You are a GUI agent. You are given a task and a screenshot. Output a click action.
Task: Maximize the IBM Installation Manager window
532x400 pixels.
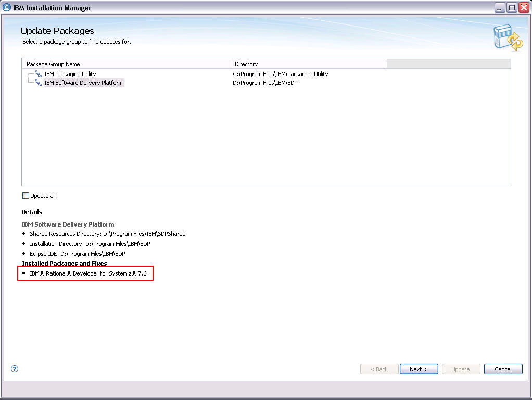[x=512, y=7]
